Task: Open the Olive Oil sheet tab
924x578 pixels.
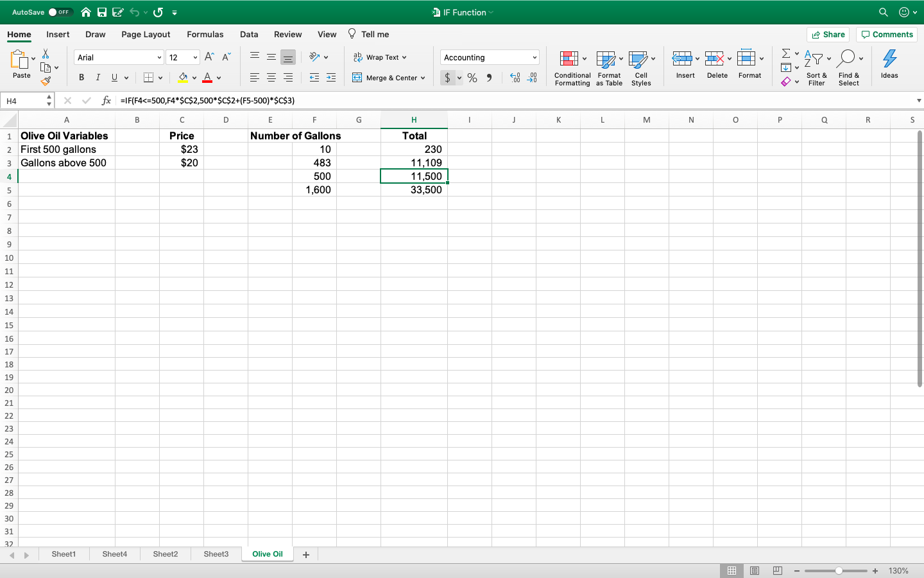Action: point(267,554)
